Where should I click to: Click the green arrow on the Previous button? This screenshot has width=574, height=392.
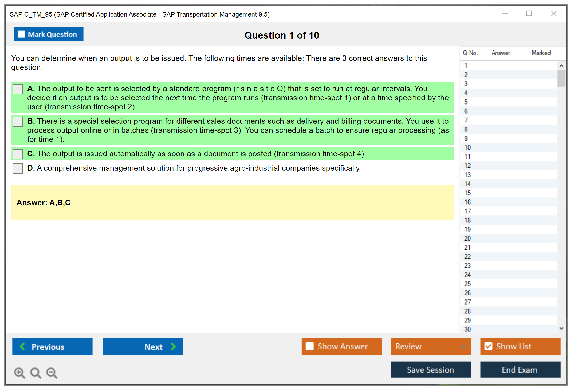pos(22,346)
